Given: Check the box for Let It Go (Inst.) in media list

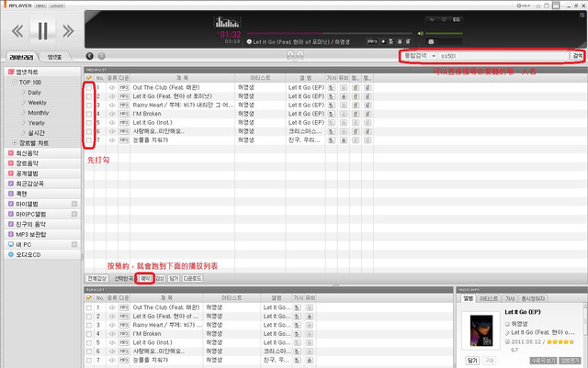Looking at the screenshot, I should 89,123.
